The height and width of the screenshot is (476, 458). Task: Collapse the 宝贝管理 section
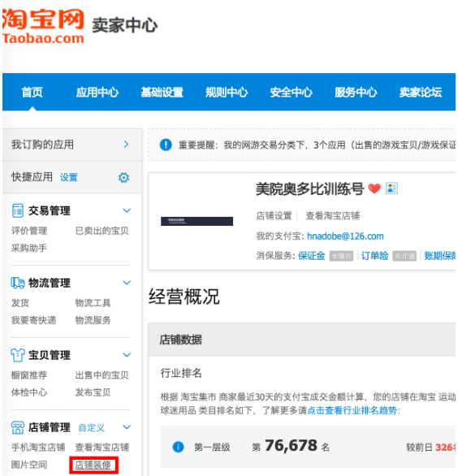127,355
